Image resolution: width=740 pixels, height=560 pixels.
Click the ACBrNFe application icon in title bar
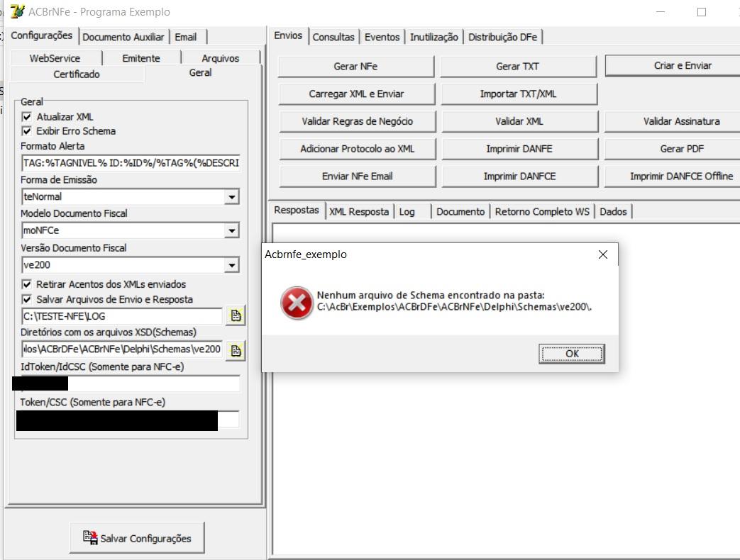coord(18,11)
